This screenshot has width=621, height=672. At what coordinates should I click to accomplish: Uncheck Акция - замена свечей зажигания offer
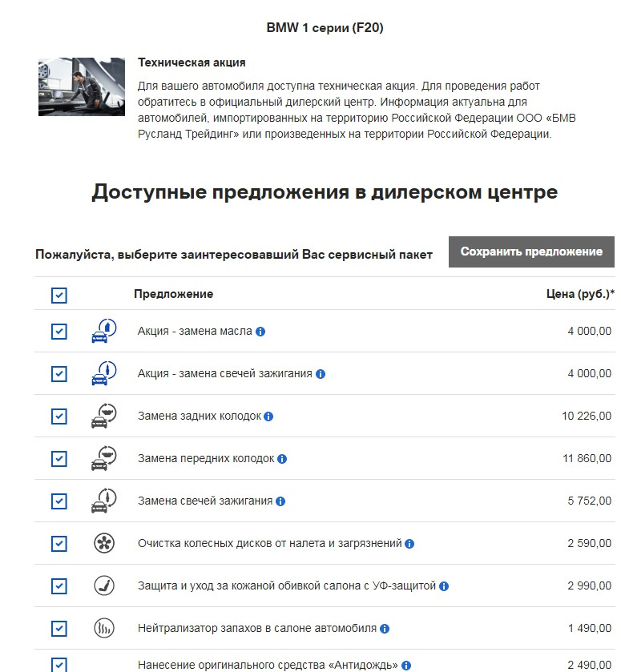[x=58, y=374]
